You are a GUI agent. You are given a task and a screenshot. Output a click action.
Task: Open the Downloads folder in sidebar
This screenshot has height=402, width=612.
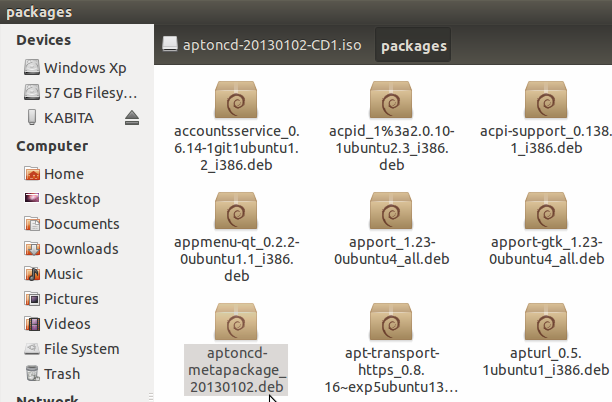(81, 249)
